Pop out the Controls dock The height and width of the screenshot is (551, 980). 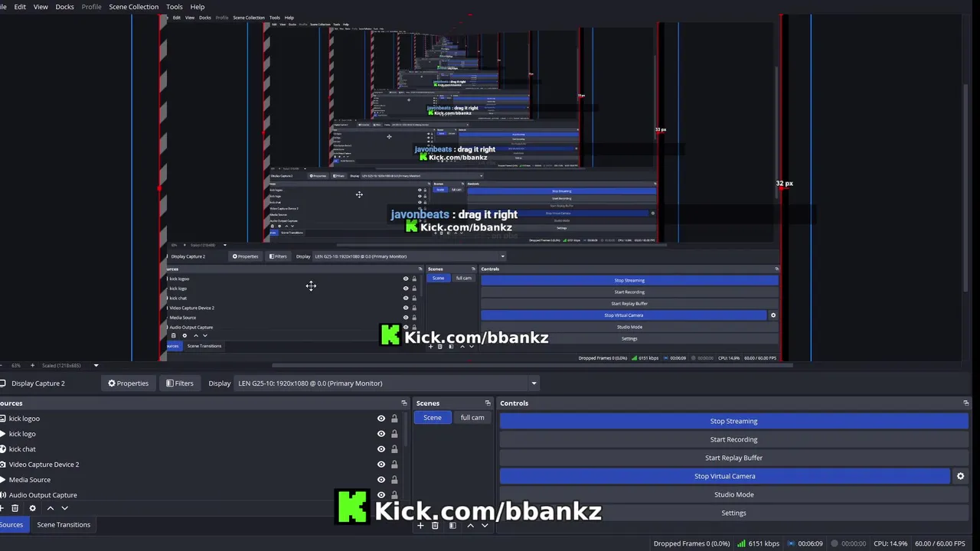click(x=966, y=403)
